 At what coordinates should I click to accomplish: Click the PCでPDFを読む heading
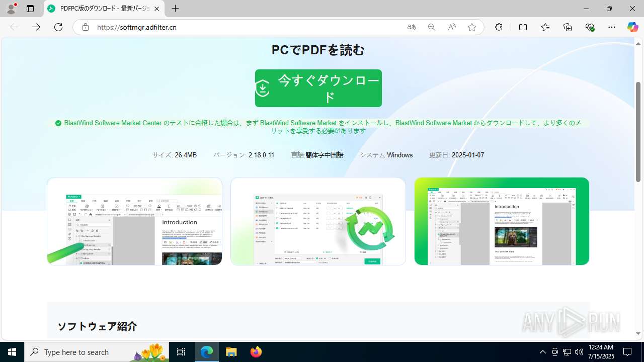(x=318, y=50)
